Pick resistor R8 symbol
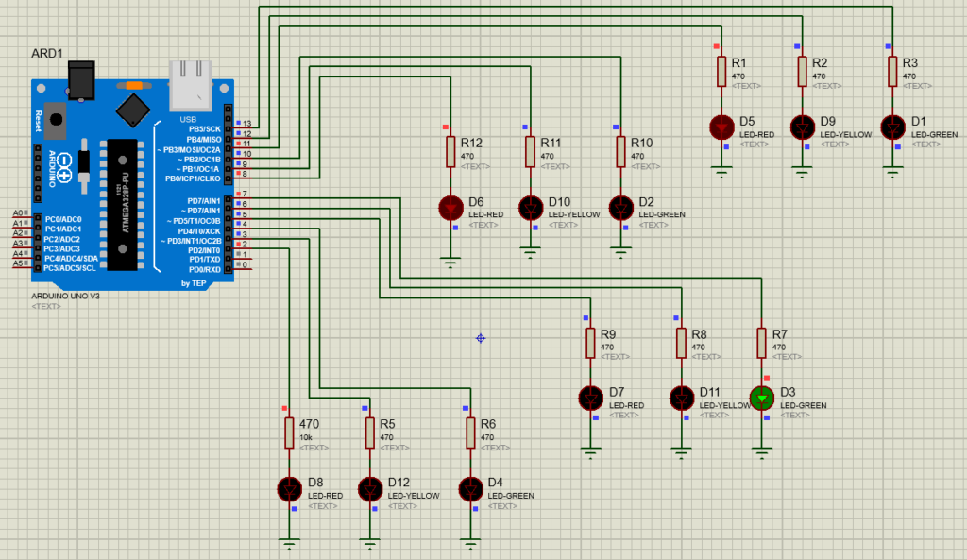The height and width of the screenshot is (560, 967). (x=682, y=343)
